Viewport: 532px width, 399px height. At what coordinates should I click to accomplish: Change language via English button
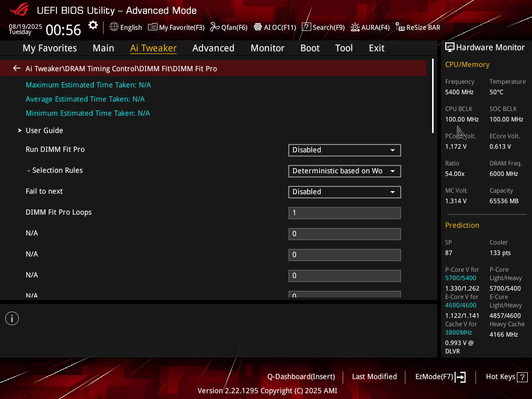click(x=126, y=27)
